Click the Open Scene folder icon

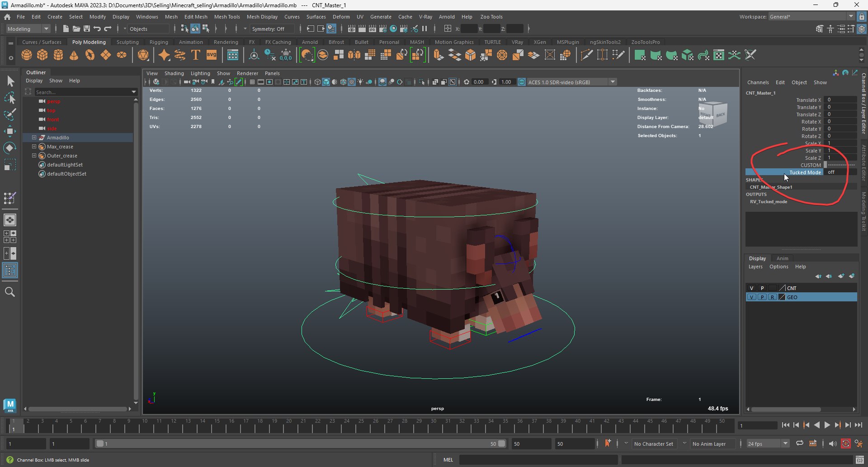click(76, 29)
